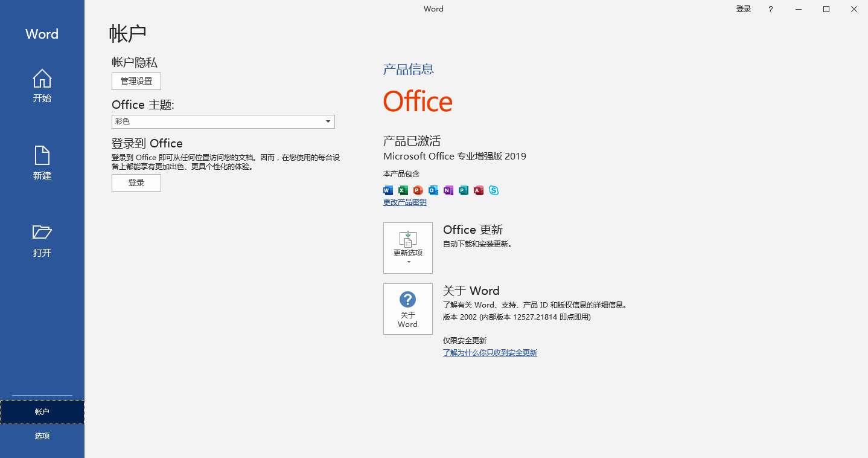Click the help question mark in title bar
Screen dimensions: 868x458
tap(771, 9)
